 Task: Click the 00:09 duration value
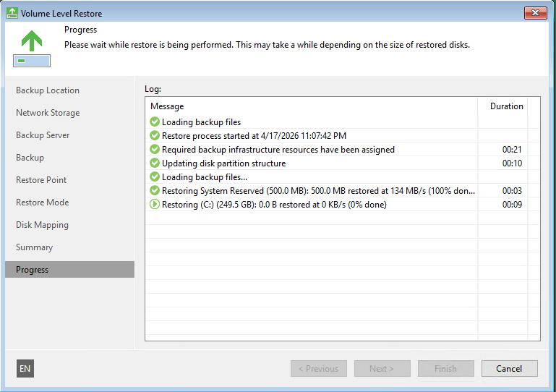pos(512,205)
